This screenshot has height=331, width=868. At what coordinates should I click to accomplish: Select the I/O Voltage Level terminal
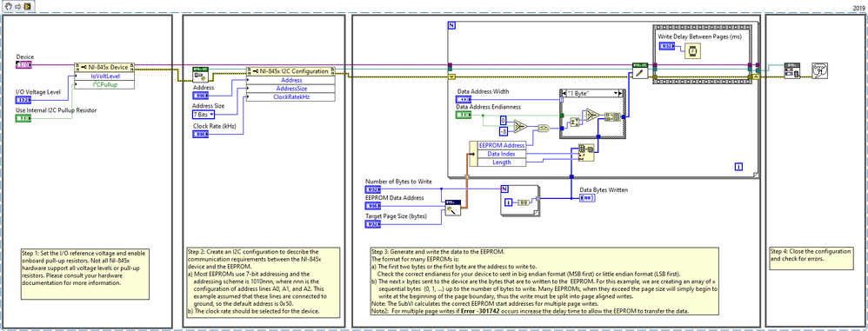[23, 100]
